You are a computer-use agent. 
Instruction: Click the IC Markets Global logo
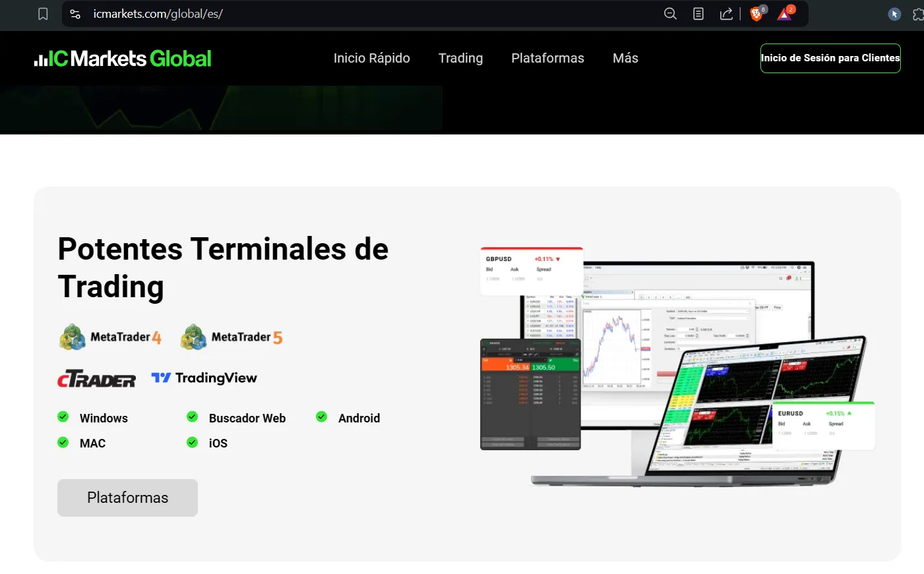[123, 59]
